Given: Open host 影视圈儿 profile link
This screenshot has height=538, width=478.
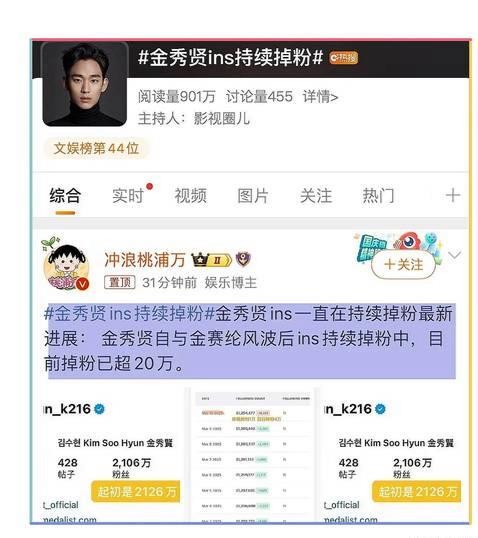Looking at the screenshot, I should (222, 119).
